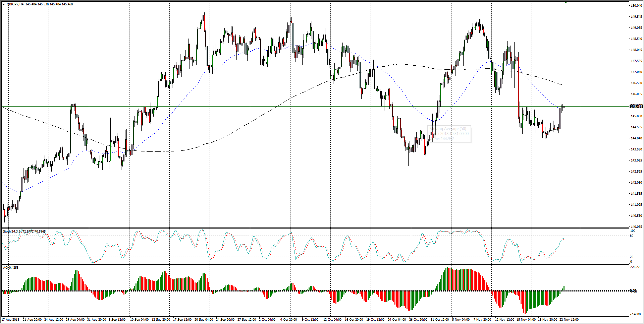Click the dropdown triangle beside GBPJPY,H4
644x324 pixels.
tap(4, 4)
